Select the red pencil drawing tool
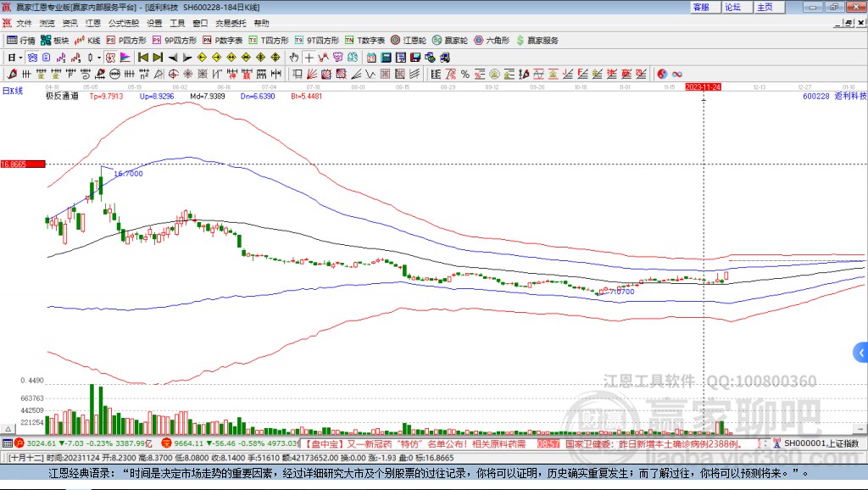 [12, 75]
